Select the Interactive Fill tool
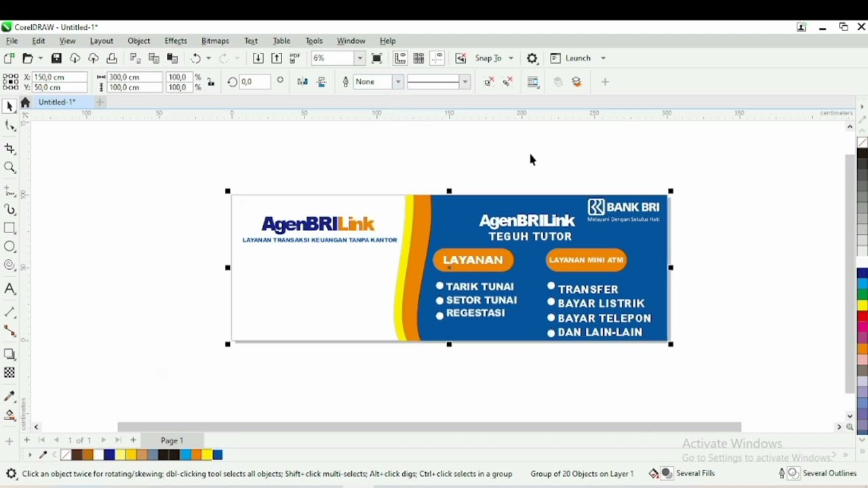The height and width of the screenshot is (488, 868). [9, 415]
